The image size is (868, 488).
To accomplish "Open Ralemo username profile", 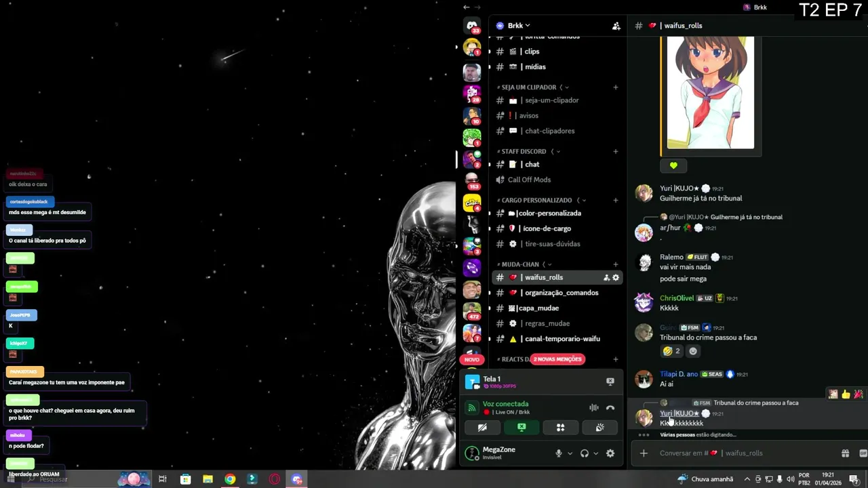I will 671,258.
